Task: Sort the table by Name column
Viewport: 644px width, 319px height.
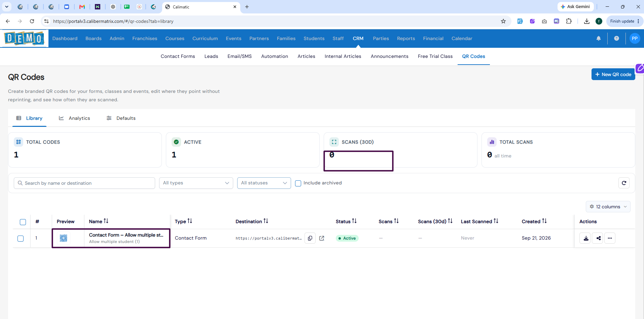Action: 99,221
